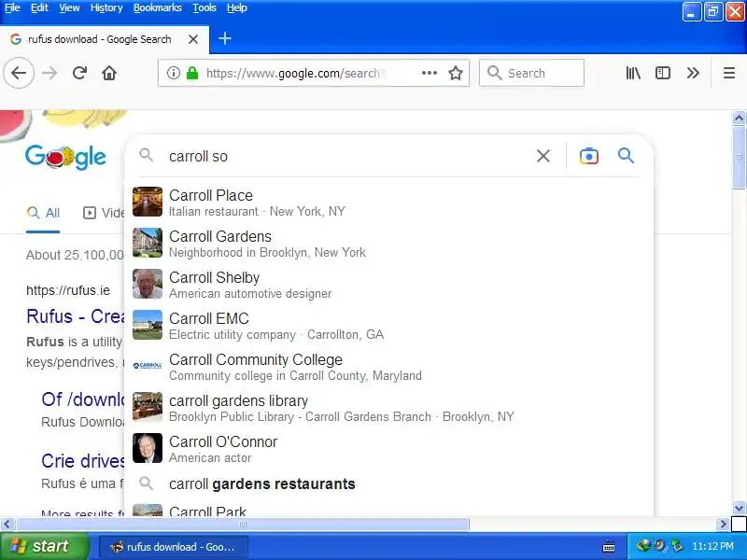Select carroll gardens library suggestion
Viewport: 747px width, 560px height.
pyautogui.click(x=388, y=407)
